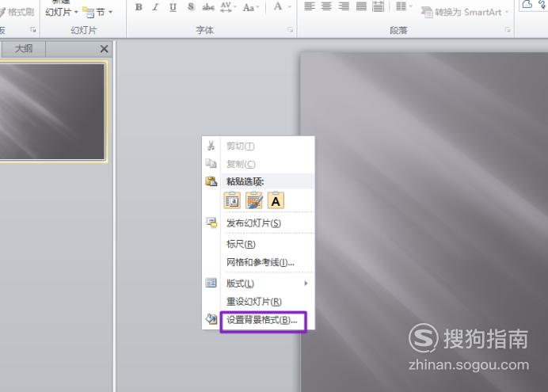Toggle Ruler (标尺) in context menu

(259, 244)
